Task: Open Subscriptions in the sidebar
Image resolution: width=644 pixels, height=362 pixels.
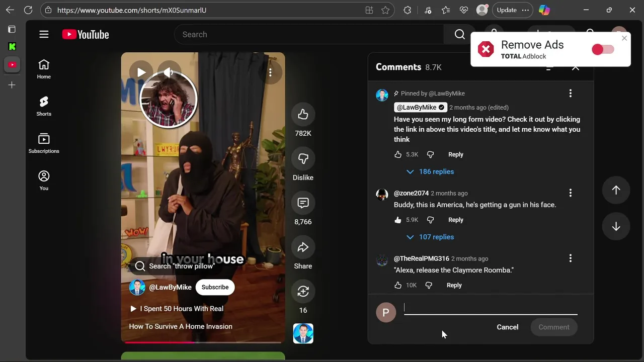Action: click(44, 144)
